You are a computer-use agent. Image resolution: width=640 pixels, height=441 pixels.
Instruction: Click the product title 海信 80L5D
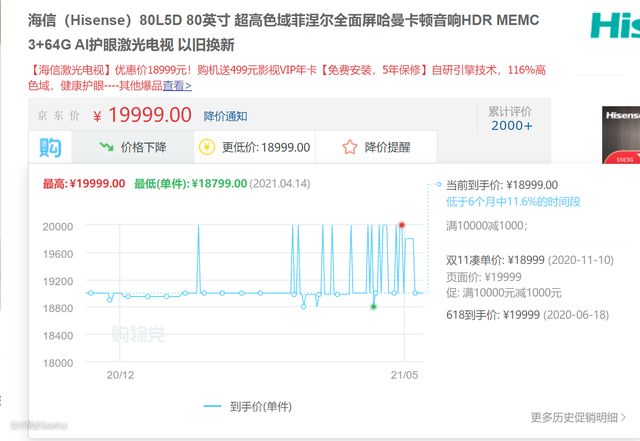pyautogui.click(x=284, y=32)
